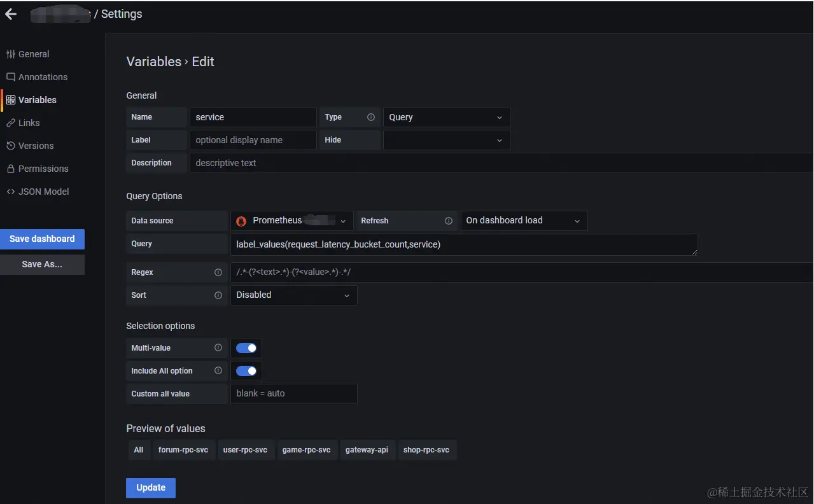
Task: Click the Links chain icon
Action: coord(10,123)
